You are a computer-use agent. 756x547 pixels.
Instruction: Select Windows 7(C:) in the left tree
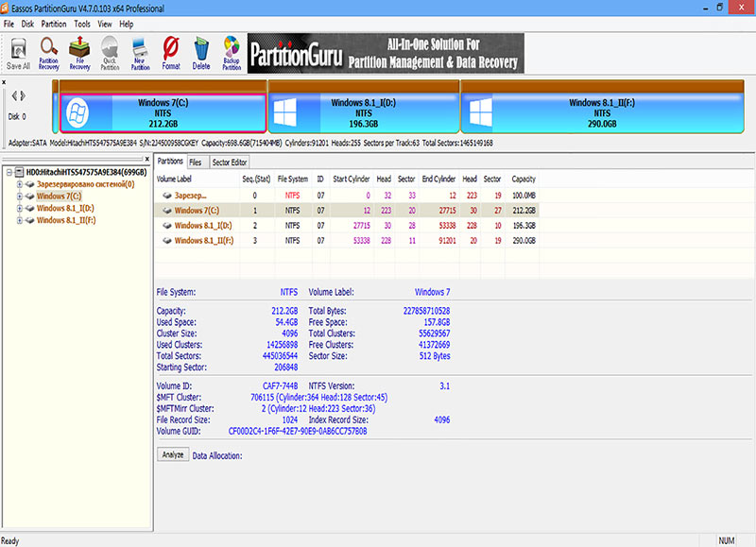tap(60, 197)
